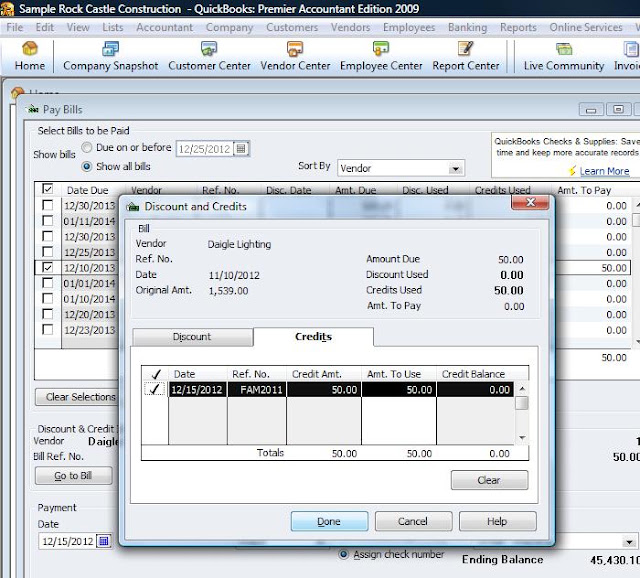Check the bill due 01/01/2014
Viewport: 640px width, 578px height.
47,283
